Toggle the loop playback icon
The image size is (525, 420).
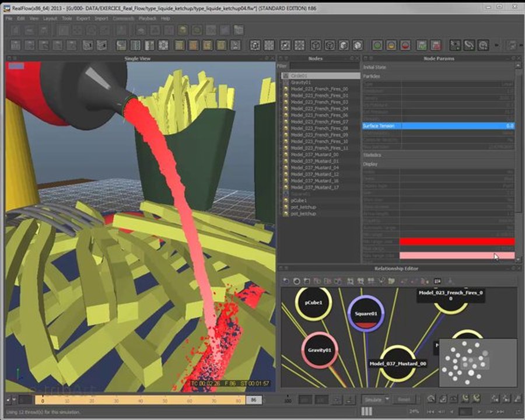(517, 411)
